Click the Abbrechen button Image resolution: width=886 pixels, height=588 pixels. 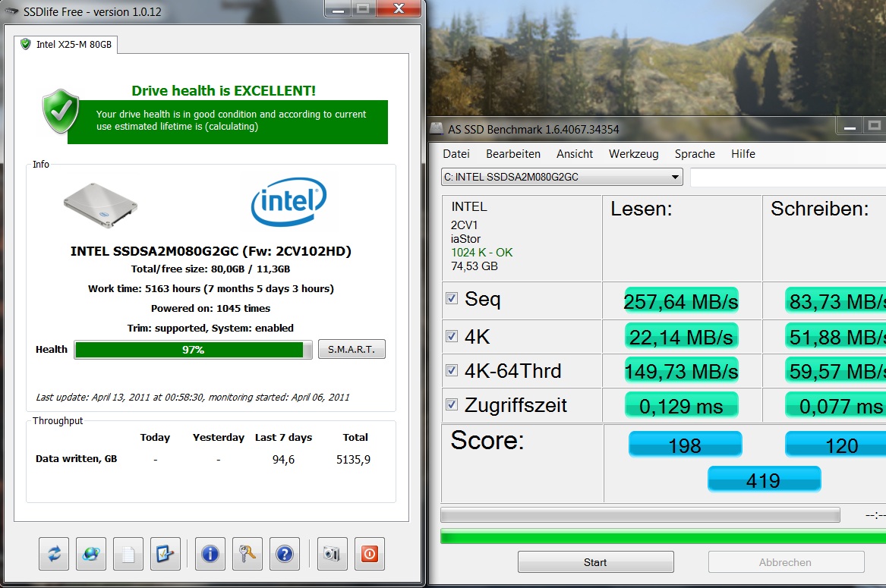786,562
